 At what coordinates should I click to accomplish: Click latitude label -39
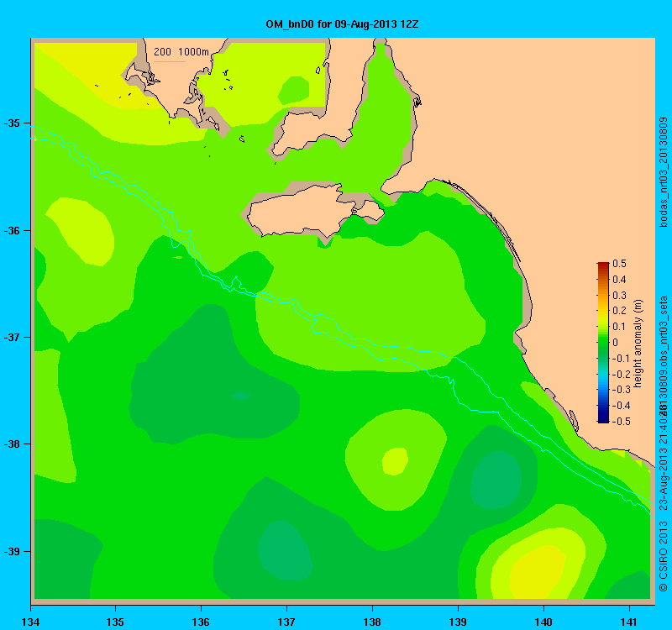pos(13,551)
